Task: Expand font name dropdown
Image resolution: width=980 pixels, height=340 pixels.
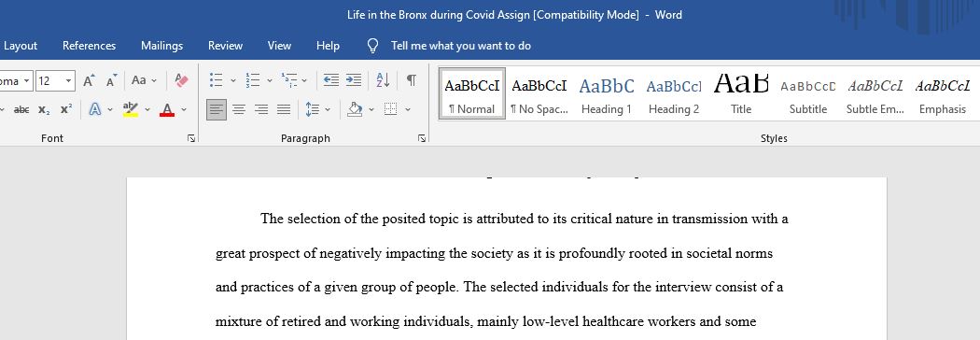Action: click(x=26, y=80)
